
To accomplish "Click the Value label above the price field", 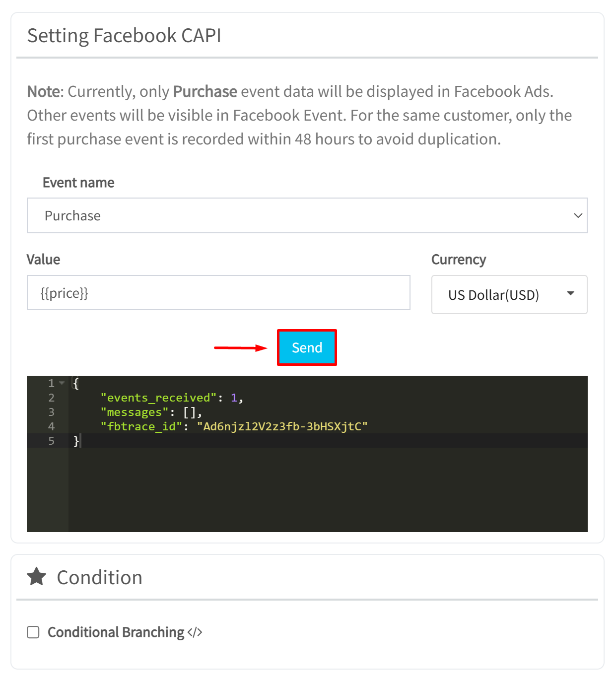I will pyautogui.click(x=44, y=260).
